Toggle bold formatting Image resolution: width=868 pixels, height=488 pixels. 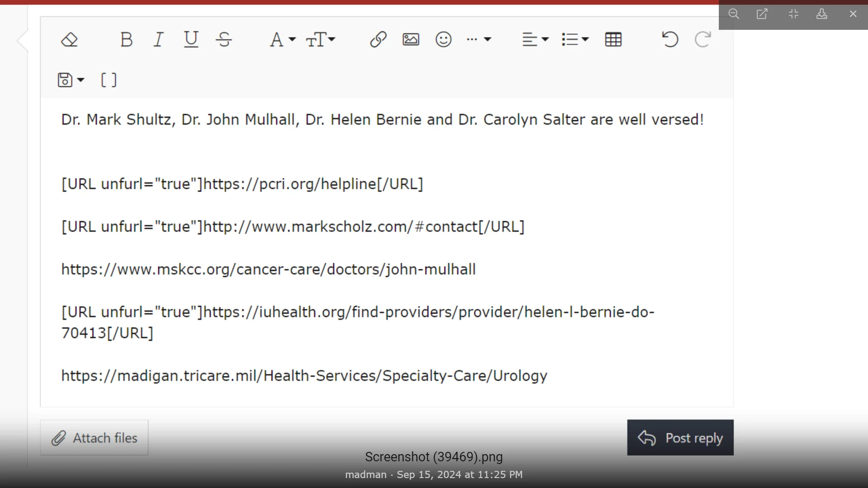[x=127, y=40]
